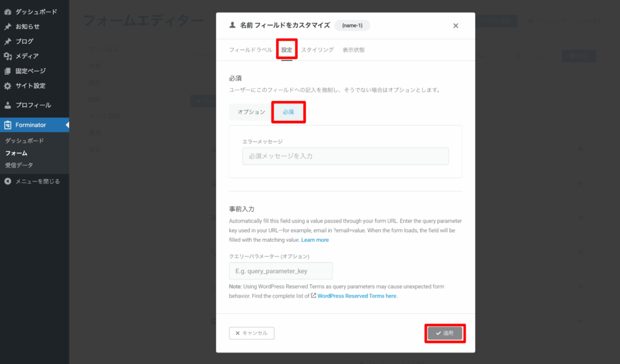Click the ダッシュボード icon in the sidebar
The width and height of the screenshot is (620, 364).
click(7, 11)
